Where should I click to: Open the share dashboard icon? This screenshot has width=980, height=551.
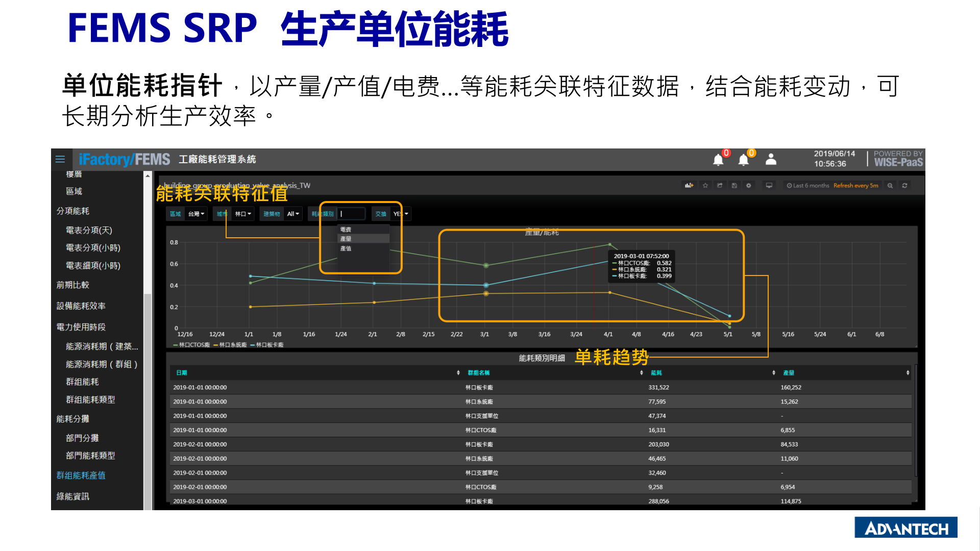pyautogui.click(x=720, y=186)
